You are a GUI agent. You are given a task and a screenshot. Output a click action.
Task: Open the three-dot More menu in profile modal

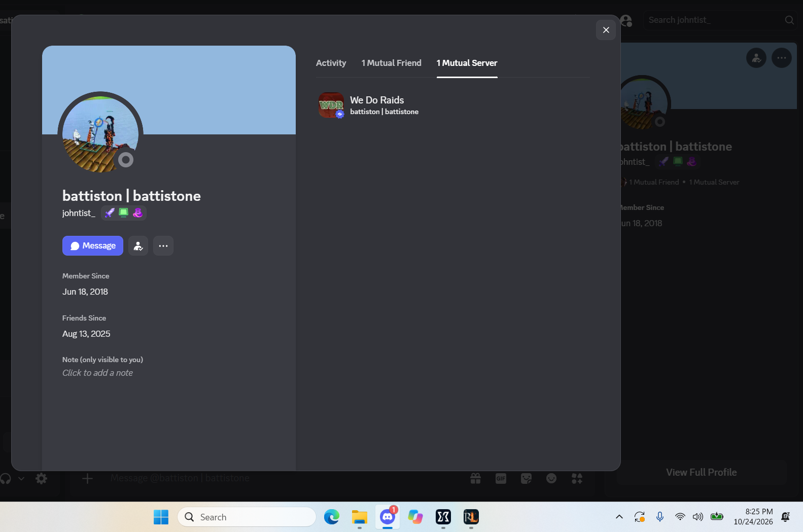[x=163, y=246]
